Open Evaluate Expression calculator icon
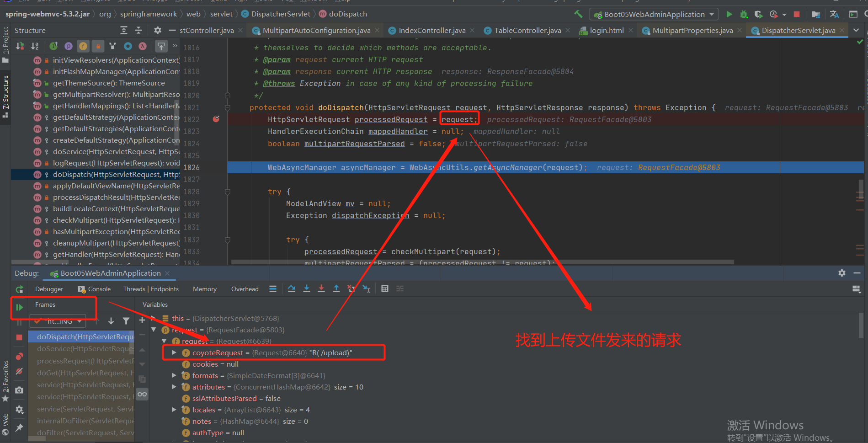The height and width of the screenshot is (443, 868). [385, 288]
